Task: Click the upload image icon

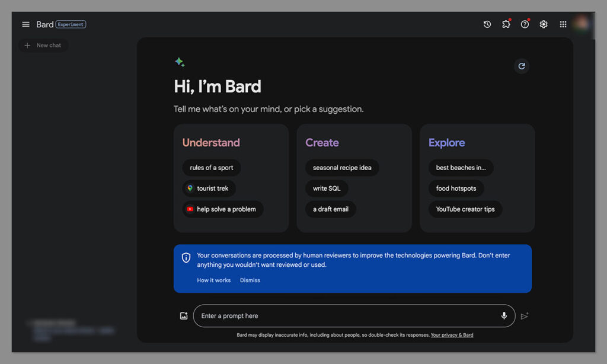Action: [x=184, y=316]
